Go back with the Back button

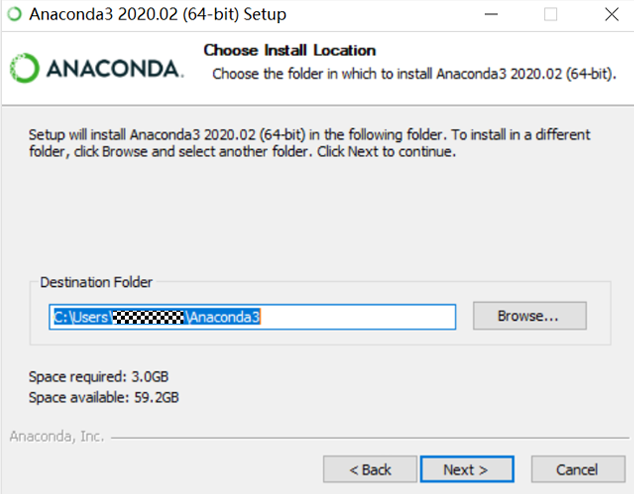tap(370, 469)
